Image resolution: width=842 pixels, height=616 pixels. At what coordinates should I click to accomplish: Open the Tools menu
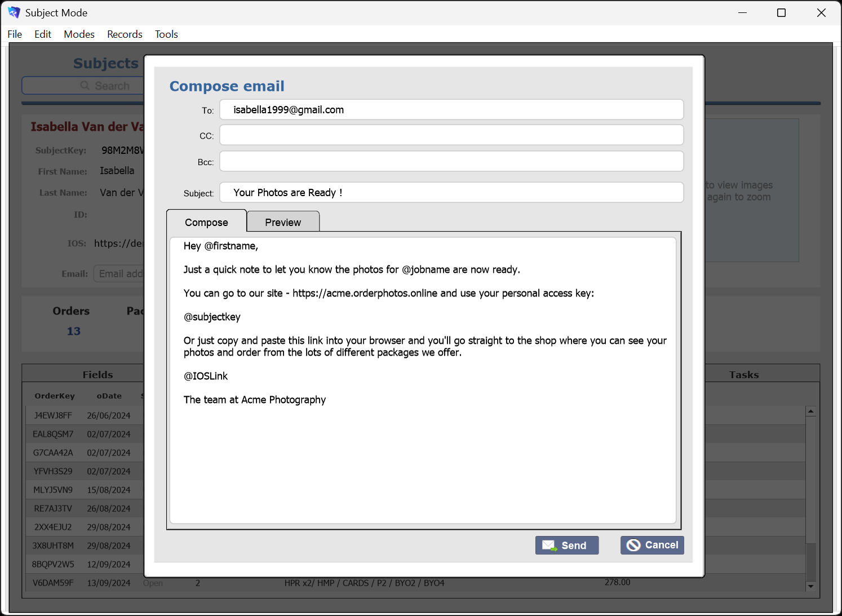pos(166,34)
